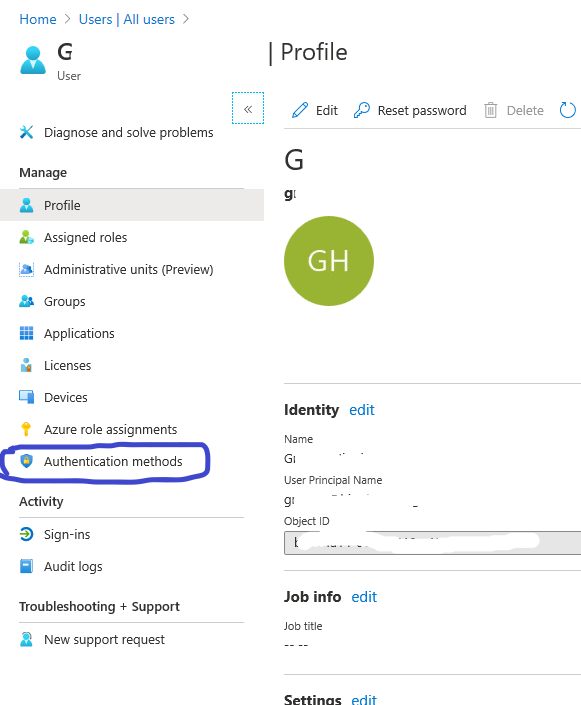581x705 pixels.
Task: Click the Edit pencil icon
Action: [x=300, y=110]
